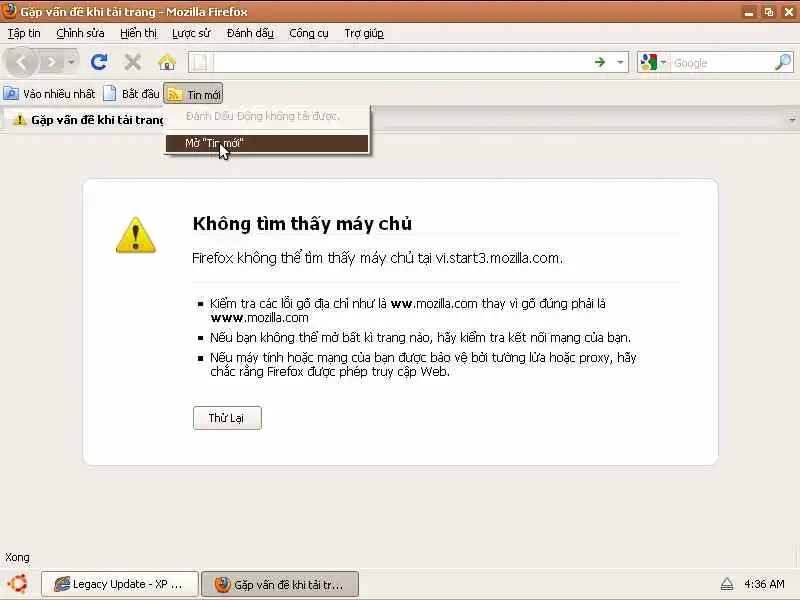Go back with the Back arrow button

tap(21, 63)
